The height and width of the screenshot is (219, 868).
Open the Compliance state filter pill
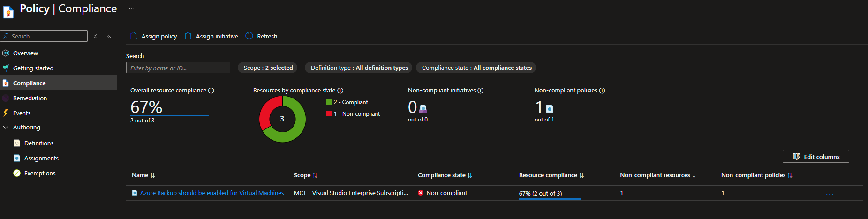point(476,68)
